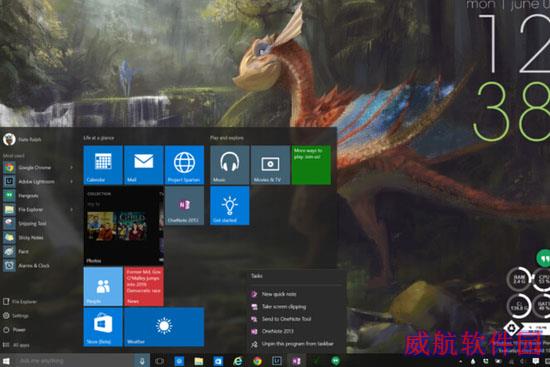
Task: Open the Music tile with headphones
Action: point(230,165)
